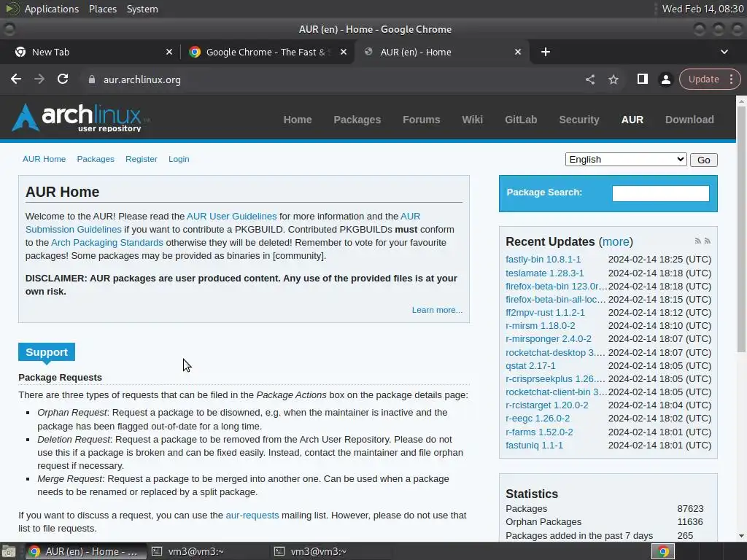This screenshot has height=560, width=747.
Task: Click the Login link
Action: 179,159
